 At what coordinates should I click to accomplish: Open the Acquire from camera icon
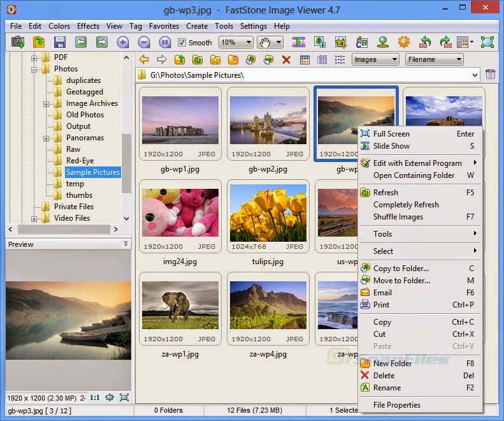[x=18, y=42]
